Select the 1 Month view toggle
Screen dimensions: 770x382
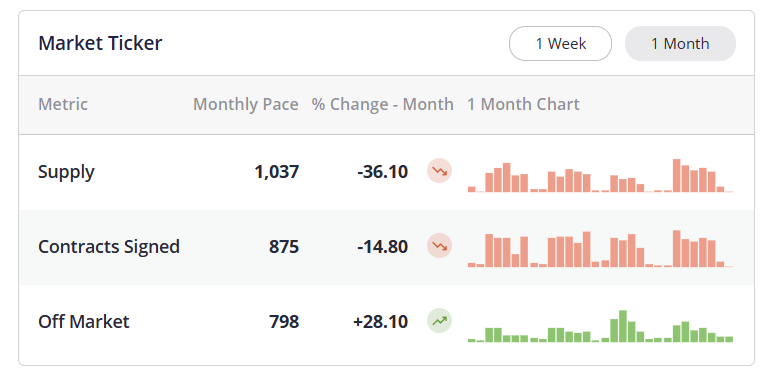click(x=680, y=44)
